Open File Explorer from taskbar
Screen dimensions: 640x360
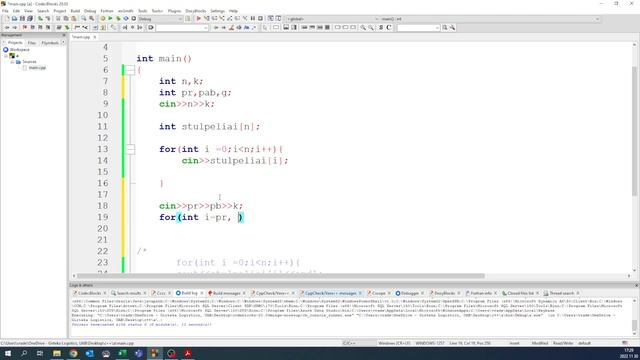[x=57, y=353]
